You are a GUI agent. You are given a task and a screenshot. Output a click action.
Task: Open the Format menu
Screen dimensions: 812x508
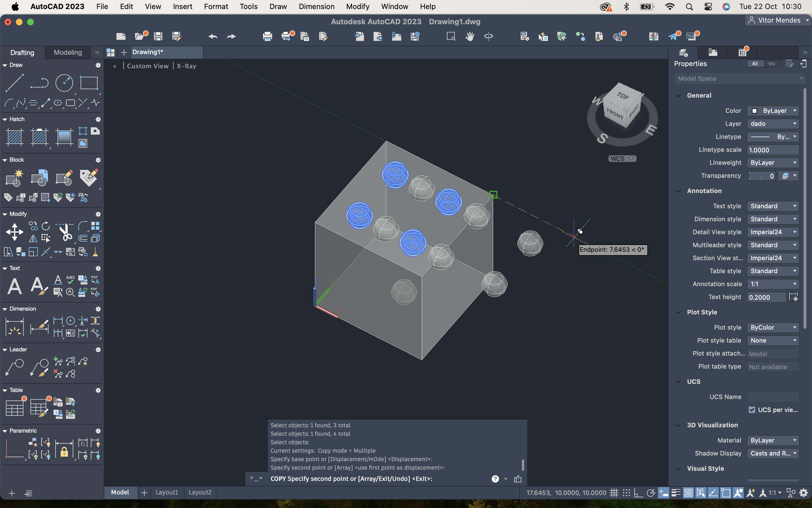point(216,6)
